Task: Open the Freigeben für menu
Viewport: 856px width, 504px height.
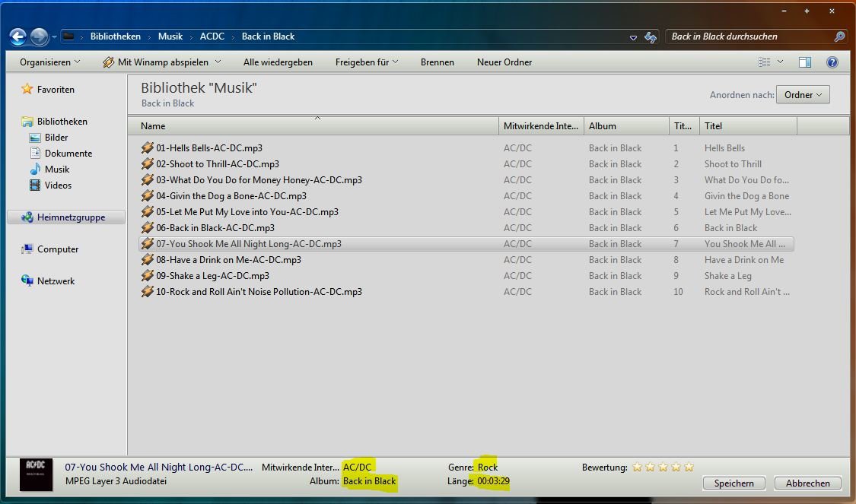Action: tap(366, 62)
